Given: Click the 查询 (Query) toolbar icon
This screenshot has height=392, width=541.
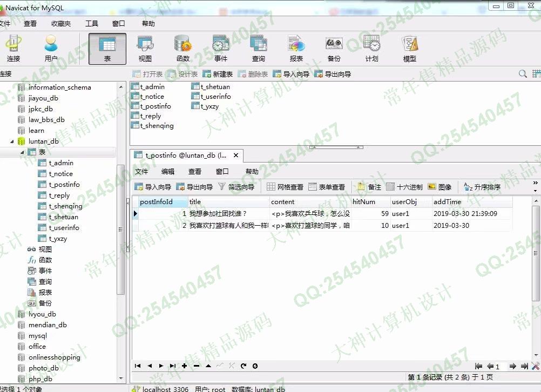Looking at the screenshot, I should (x=259, y=48).
